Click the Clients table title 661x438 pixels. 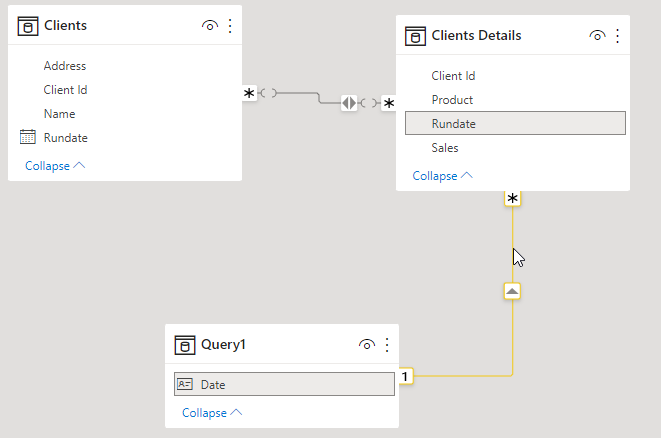point(65,25)
